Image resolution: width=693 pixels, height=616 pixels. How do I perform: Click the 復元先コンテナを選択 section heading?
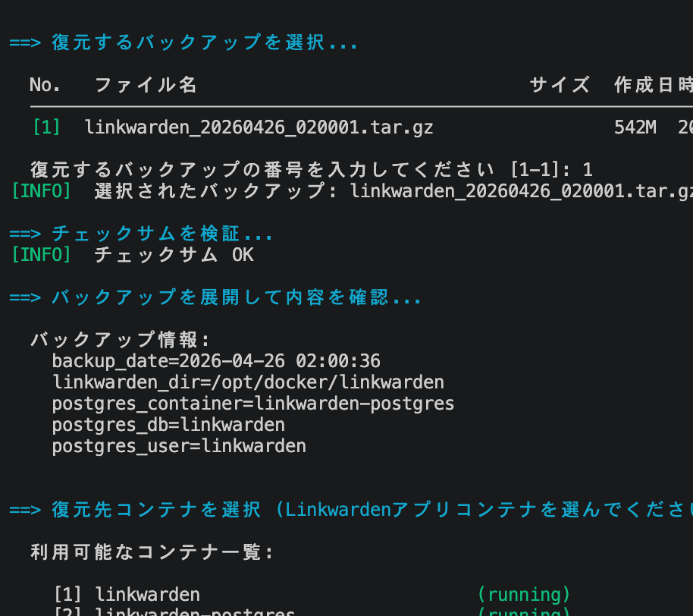(156, 510)
